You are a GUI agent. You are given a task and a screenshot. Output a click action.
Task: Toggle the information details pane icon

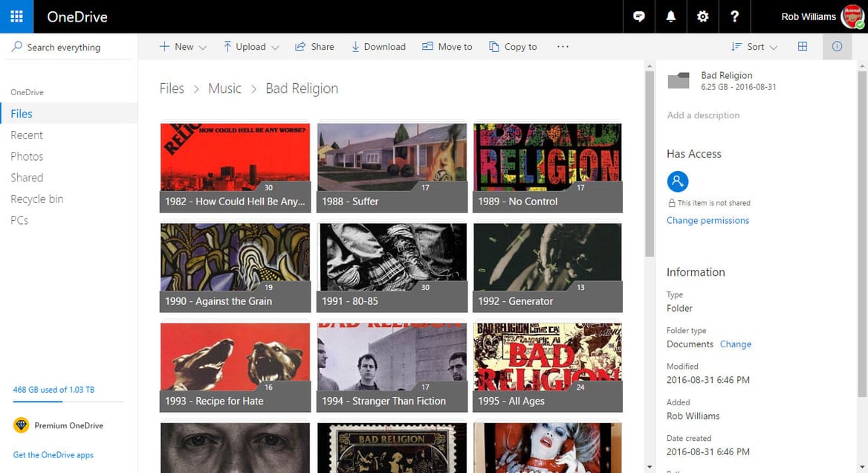click(837, 47)
